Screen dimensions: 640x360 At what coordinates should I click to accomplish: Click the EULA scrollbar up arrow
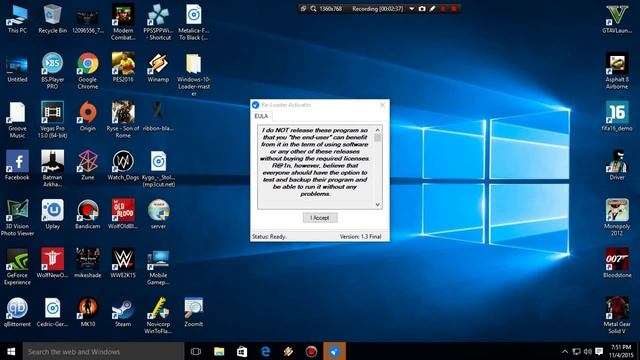[378, 130]
